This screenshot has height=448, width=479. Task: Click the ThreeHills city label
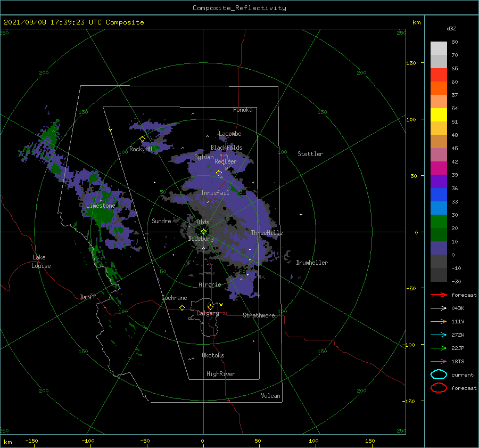pos(267,233)
